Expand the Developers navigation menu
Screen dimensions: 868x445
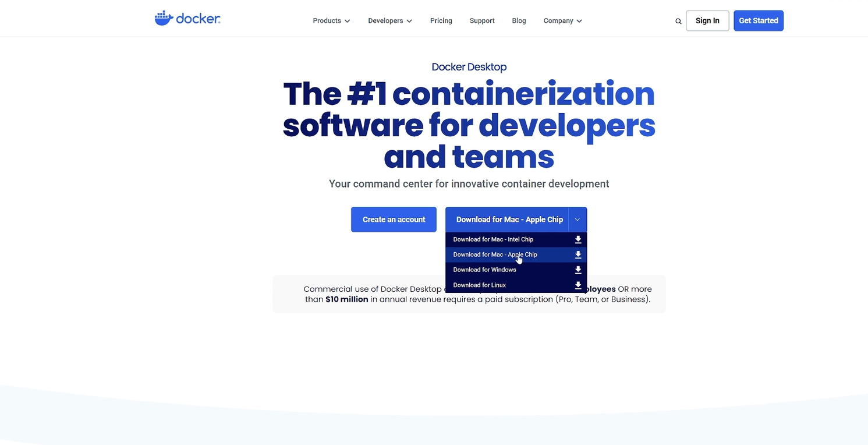389,21
